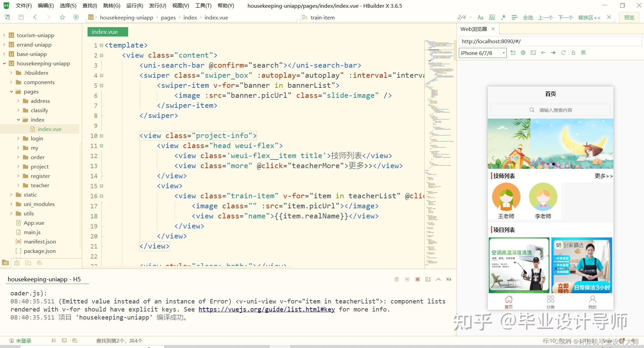This screenshot has width=644, height=348.
Task: Open the 运行(R) menu
Action: tap(135, 5)
